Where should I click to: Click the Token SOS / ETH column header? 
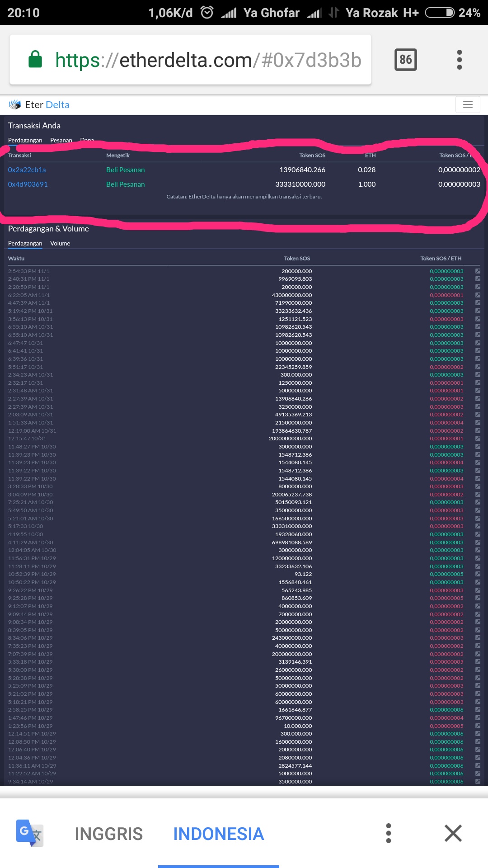point(441,259)
